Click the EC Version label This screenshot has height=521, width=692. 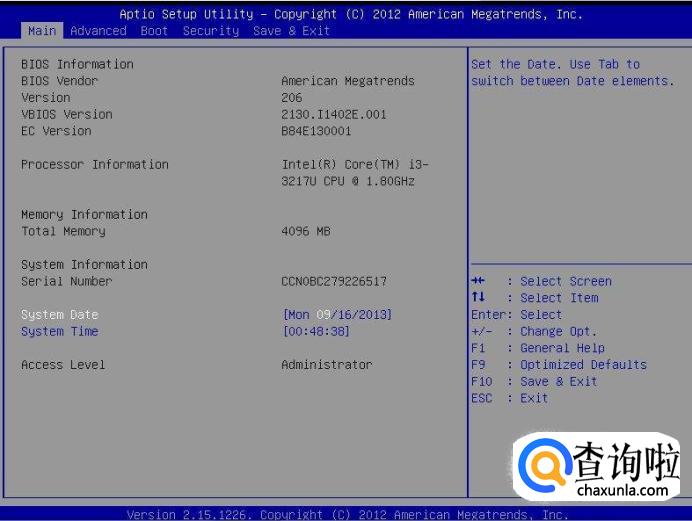click(56, 131)
